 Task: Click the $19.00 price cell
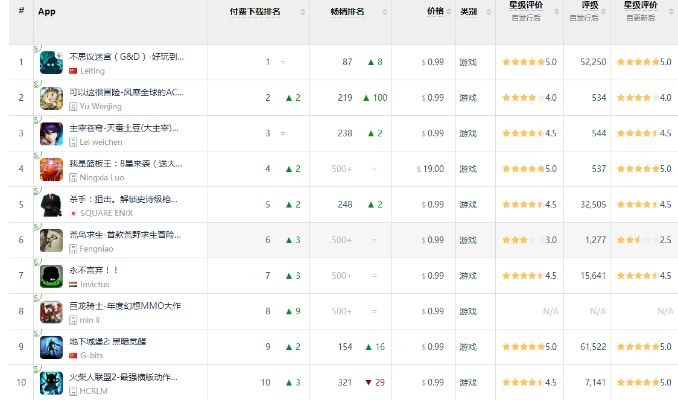430,169
